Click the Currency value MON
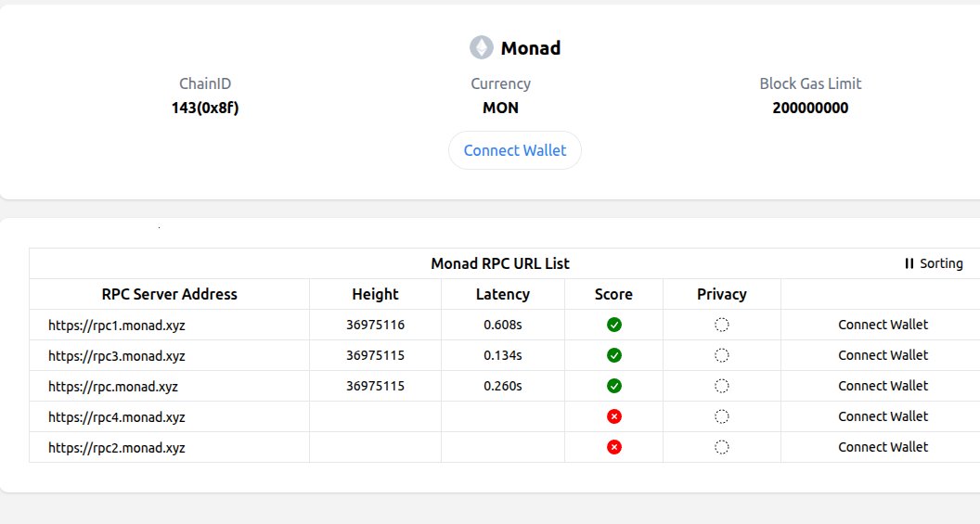The image size is (980, 524). point(500,109)
